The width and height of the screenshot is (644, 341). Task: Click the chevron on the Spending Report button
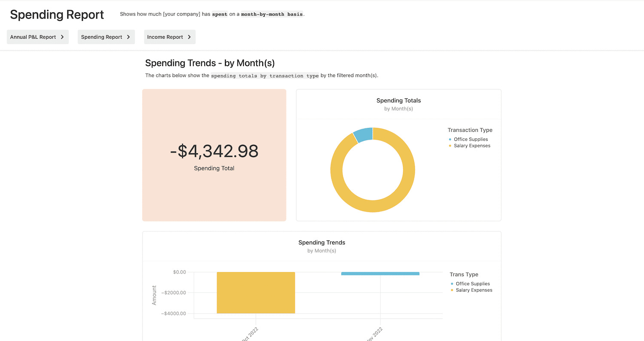[128, 37]
